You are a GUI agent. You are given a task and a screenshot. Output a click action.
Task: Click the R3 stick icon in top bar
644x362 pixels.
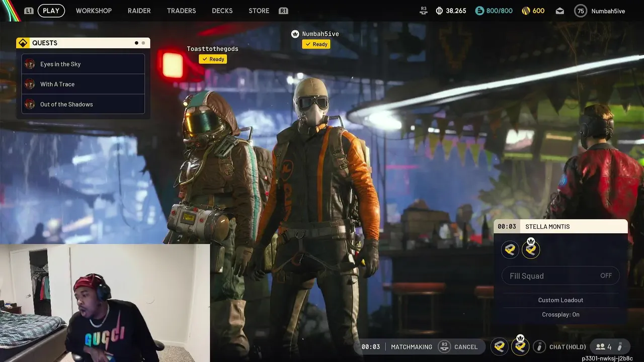(x=424, y=10)
